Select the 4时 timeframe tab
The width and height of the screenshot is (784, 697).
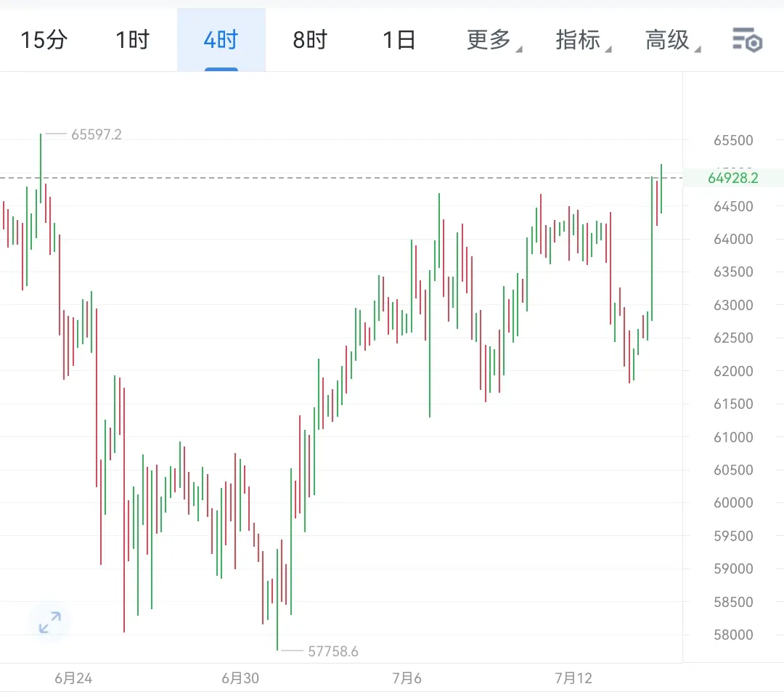pyautogui.click(x=221, y=40)
